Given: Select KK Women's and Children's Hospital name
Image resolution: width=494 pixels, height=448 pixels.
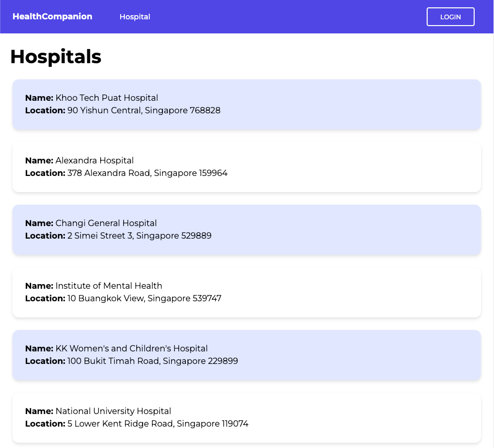Looking at the screenshot, I should [x=132, y=349].
